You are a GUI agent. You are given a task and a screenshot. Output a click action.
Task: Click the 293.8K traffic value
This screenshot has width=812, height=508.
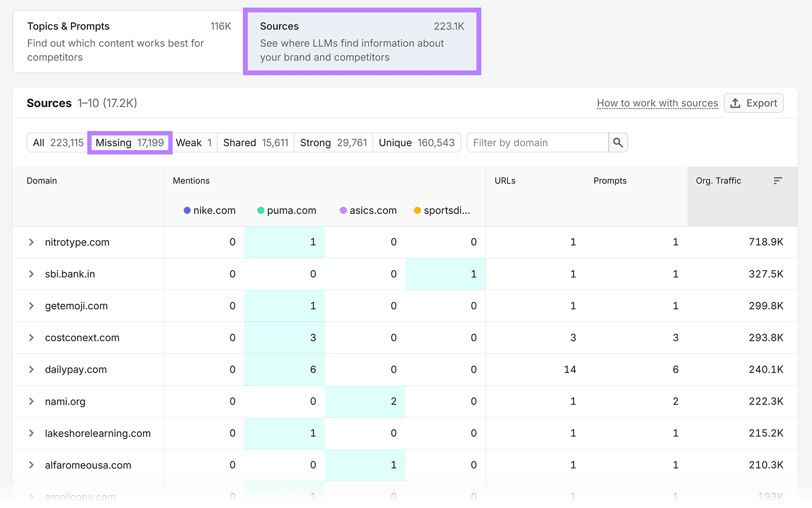click(x=766, y=338)
